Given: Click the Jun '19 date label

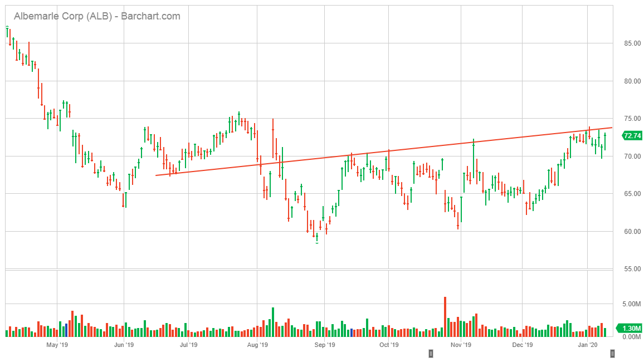Looking at the screenshot, I should (x=124, y=345).
